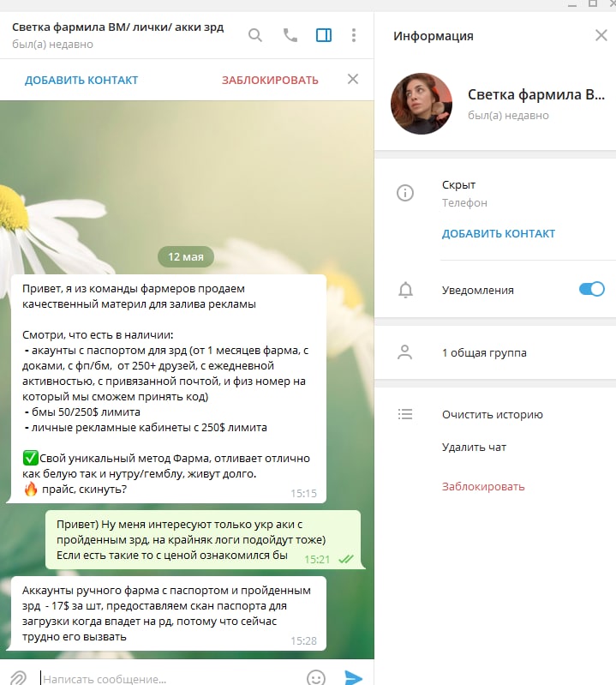Minimize the window
The width and height of the screenshot is (616, 685).
pos(572,4)
